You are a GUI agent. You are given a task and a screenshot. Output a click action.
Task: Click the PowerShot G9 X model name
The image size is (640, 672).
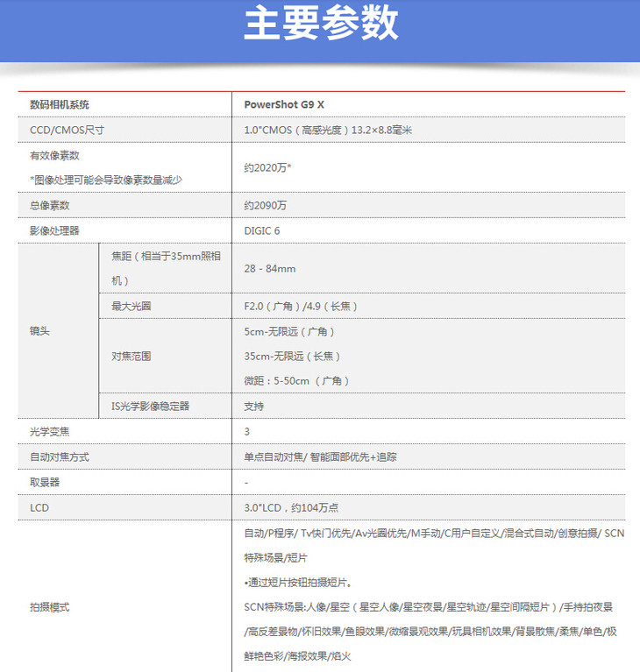[x=289, y=104]
